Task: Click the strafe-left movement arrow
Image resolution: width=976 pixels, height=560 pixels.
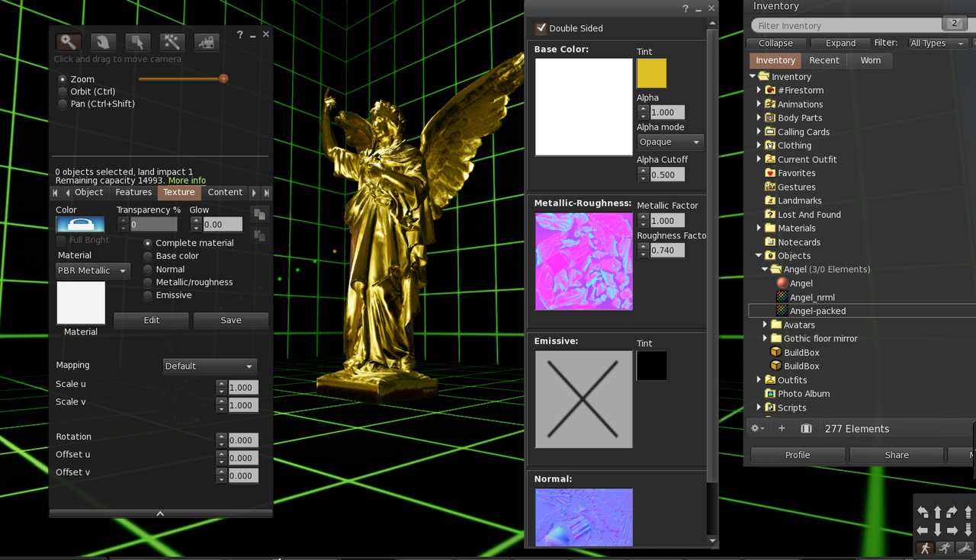Action: (923, 530)
